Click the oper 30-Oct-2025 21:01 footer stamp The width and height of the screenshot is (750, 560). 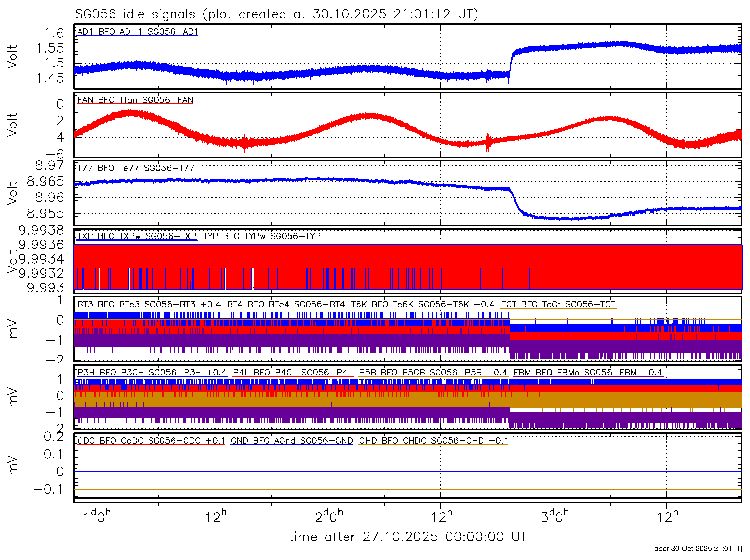click(698, 549)
